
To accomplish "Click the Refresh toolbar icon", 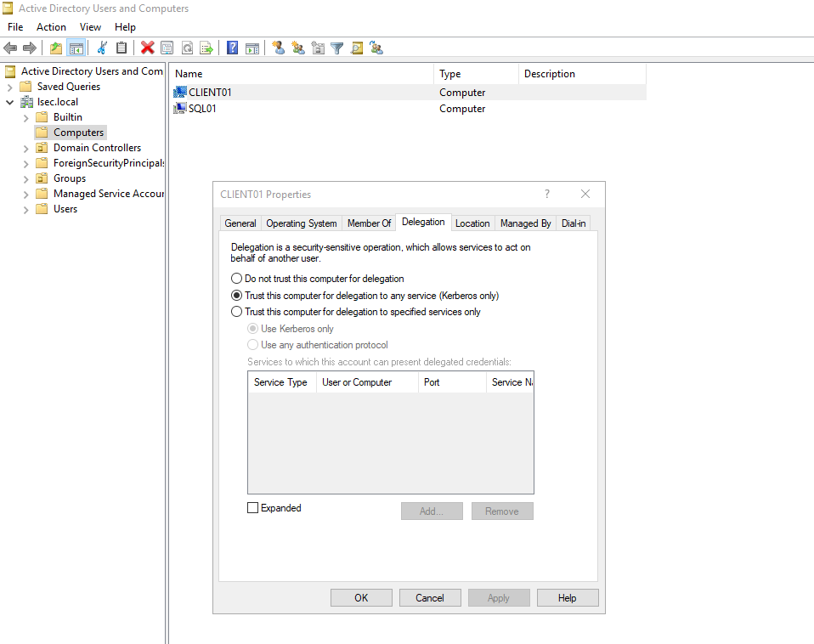I will click(188, 48).
